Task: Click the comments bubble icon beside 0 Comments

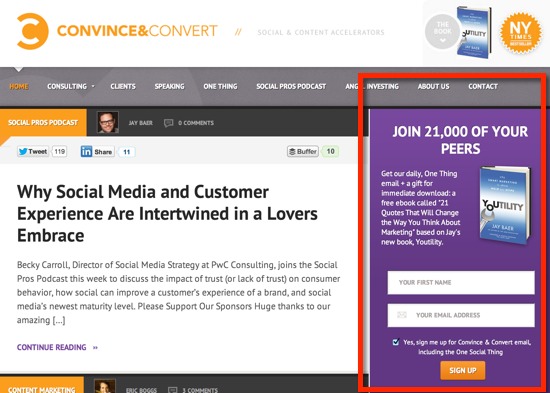Action: [x=169, y=123]
